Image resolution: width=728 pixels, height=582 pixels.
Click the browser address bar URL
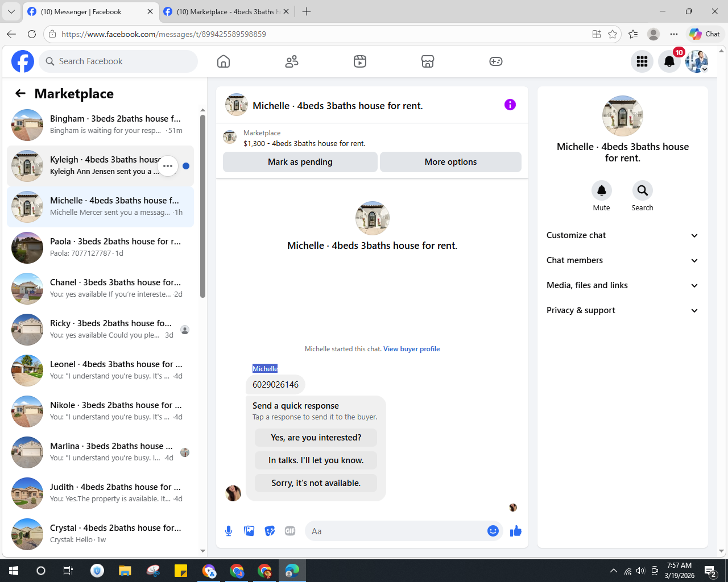pyautogui.click(x=164, y=34)
